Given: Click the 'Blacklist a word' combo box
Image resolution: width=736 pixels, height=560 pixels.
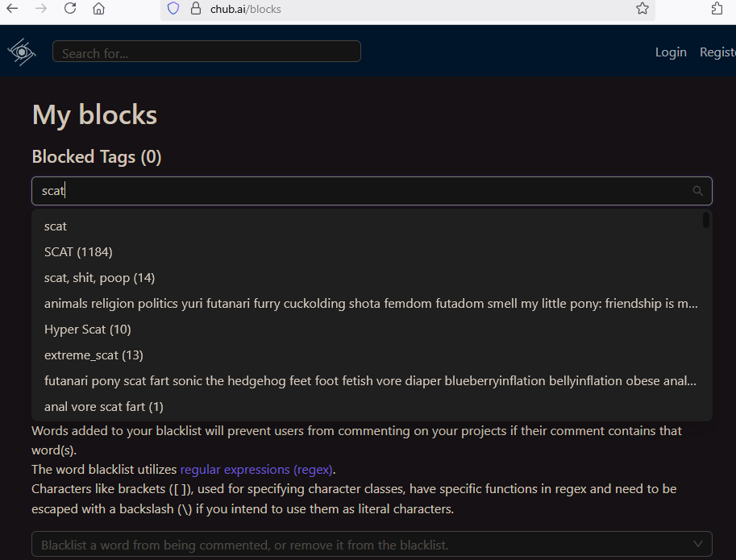Looking at the screenshot, I should pyautogui.click(x=372, y=545).
